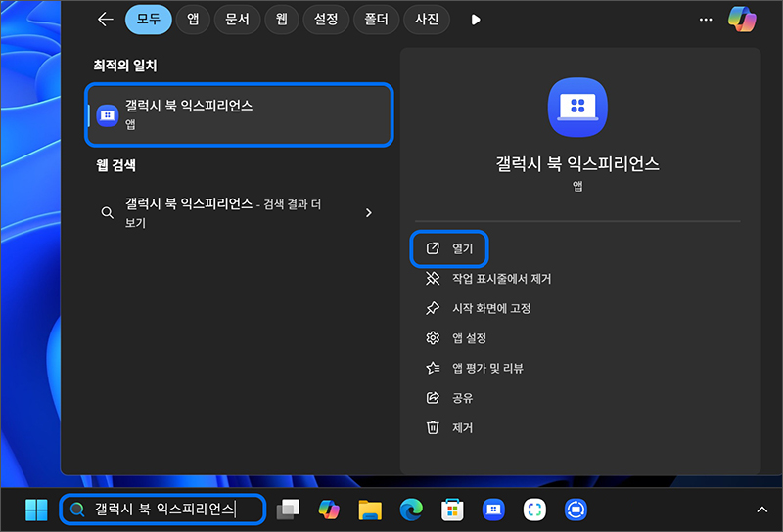Click the magnifier icon in web search row
The image size is (783, 532).
coord(107,213)
